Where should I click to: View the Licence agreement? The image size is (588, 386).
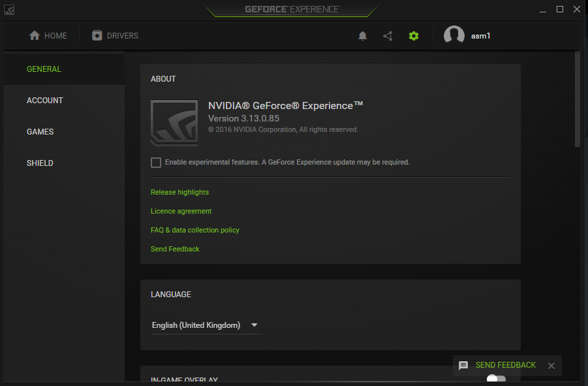181,211
